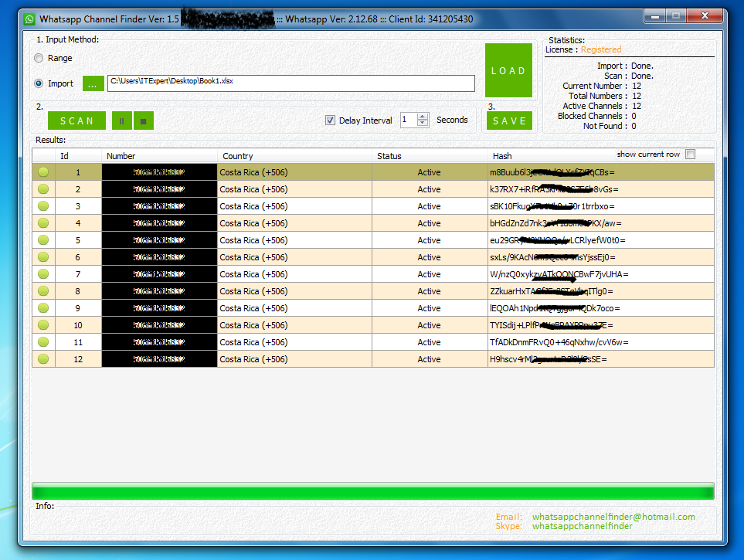Click the Country cell in row 5
Viewport: 744px width, 560px height.
(x=294, y=240)
